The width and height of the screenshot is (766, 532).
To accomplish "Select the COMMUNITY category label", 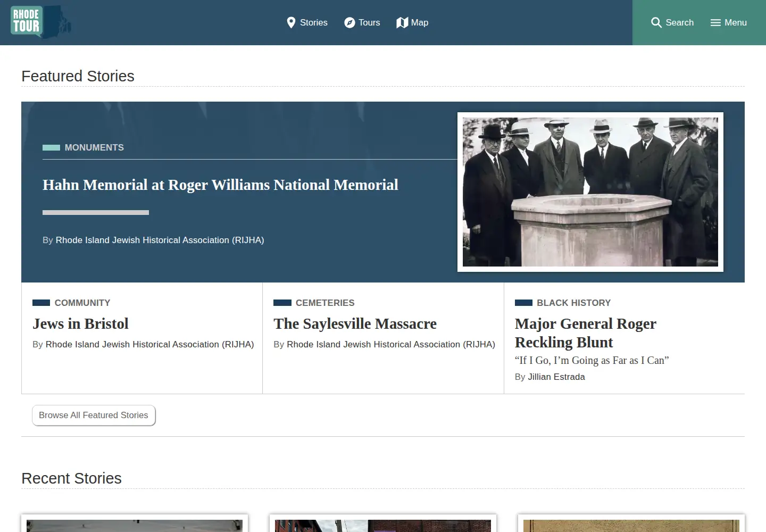I will point(82,303).
